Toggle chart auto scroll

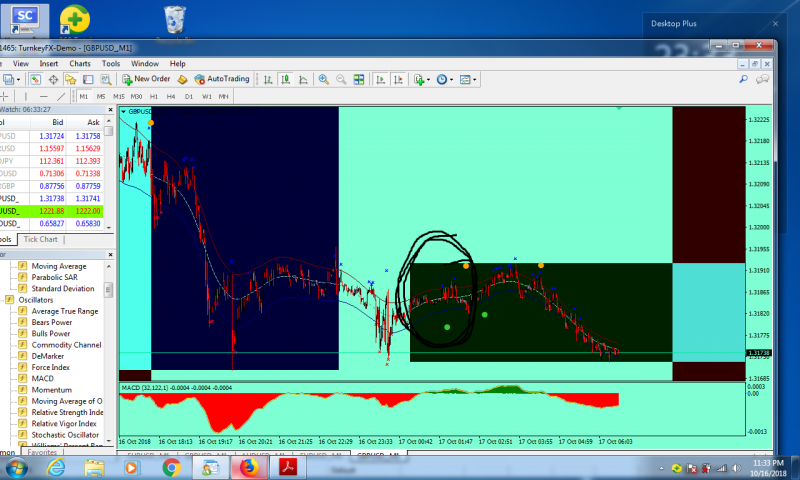[380, 80]
